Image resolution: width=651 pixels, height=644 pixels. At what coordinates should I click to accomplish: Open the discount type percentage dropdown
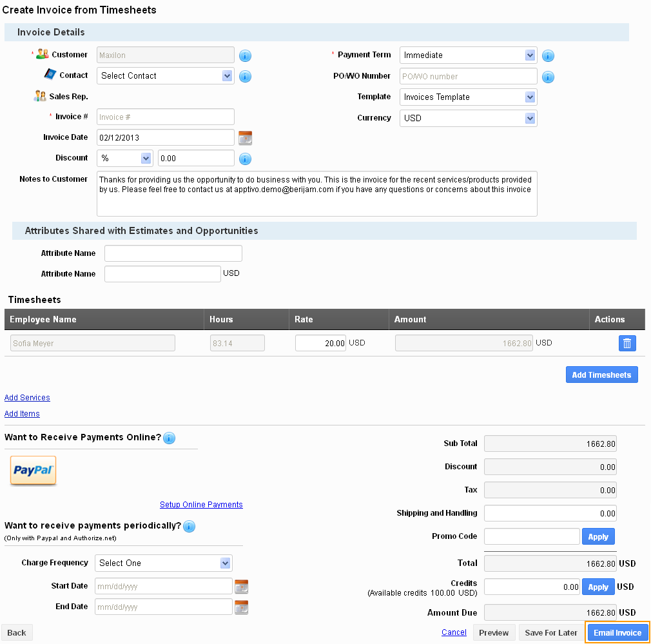124,157
